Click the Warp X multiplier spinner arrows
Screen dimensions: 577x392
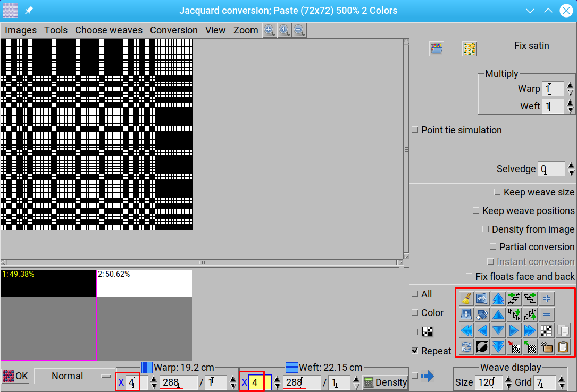pyautogui.click(x=154, y=382)
